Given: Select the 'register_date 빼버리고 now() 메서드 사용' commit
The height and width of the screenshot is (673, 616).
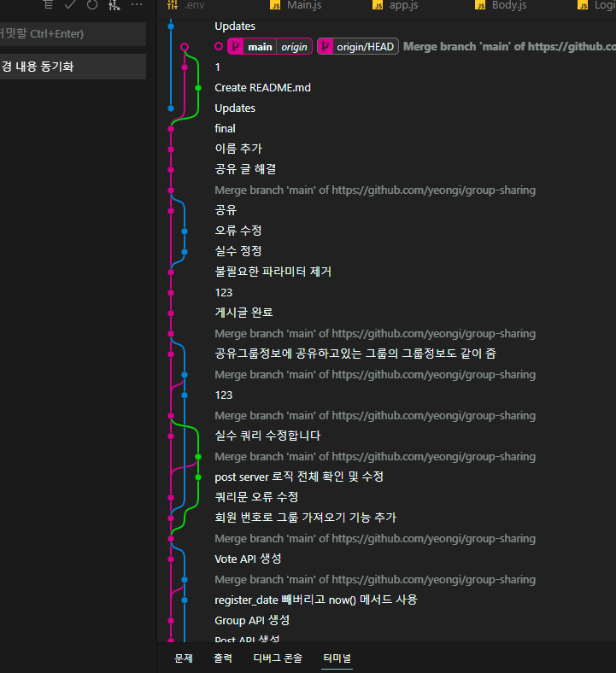Looking at the screenshot, I should click(316, 600).
